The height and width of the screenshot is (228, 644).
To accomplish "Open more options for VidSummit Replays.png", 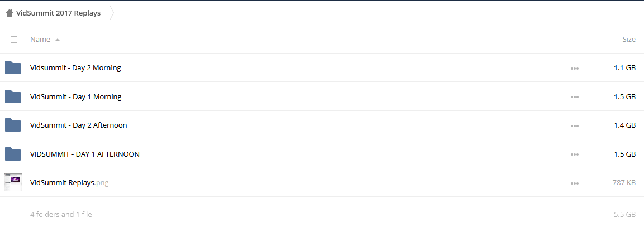I will tap(575, 183).
